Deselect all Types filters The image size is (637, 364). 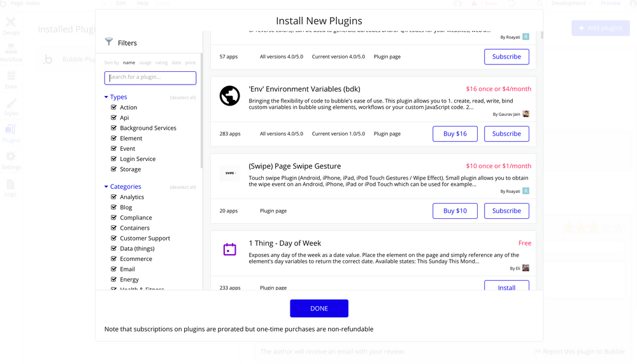pyautogui.click(x=183, y=97)
